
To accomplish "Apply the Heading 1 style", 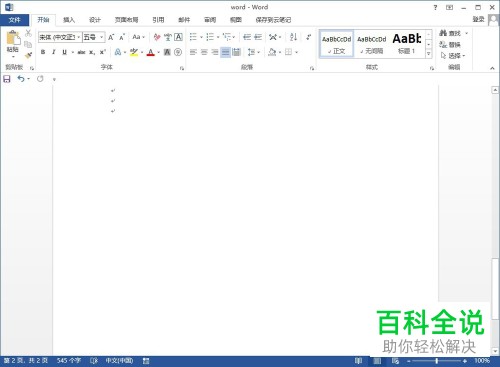I will coord(407,44).
